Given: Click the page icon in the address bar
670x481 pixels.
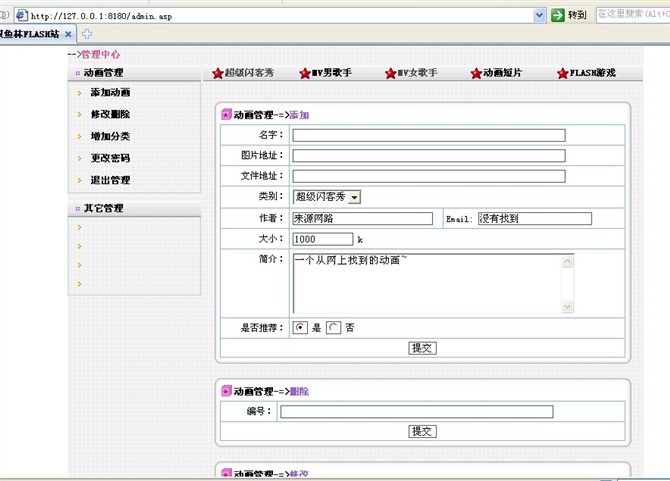Looking at the screenshot, I should [21, 16].
